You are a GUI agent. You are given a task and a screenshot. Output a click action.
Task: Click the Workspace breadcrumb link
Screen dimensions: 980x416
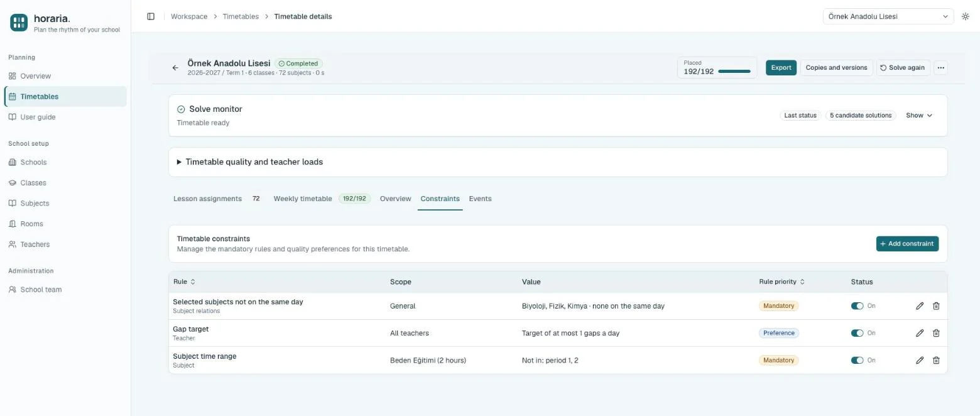pyautogui.click(x=189, y=16)
